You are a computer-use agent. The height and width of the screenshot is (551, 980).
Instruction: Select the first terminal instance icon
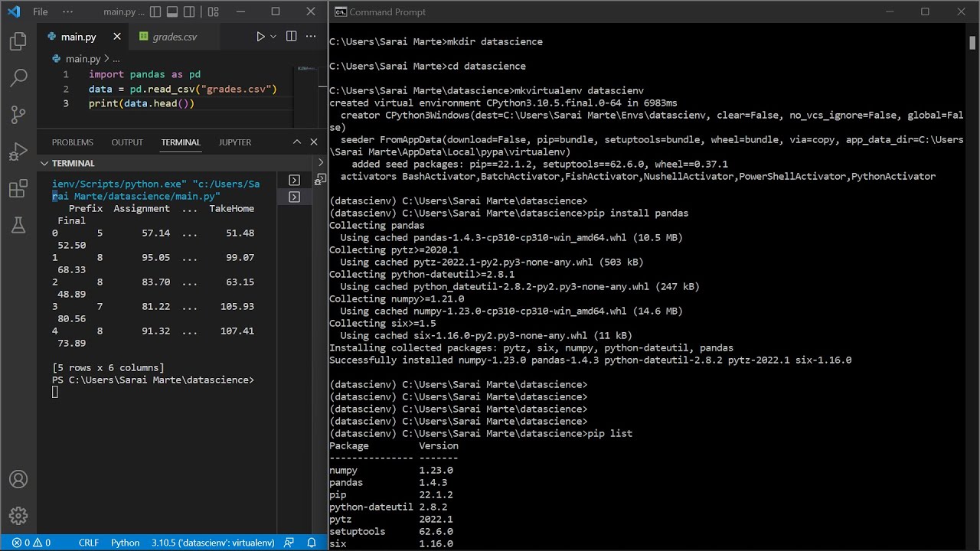pyautogui.click(x=294, y=180)
